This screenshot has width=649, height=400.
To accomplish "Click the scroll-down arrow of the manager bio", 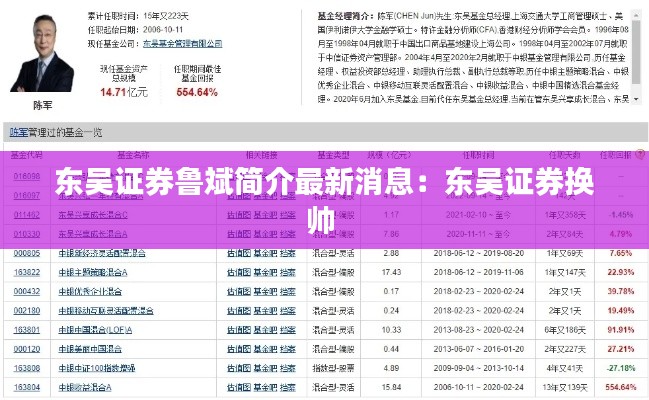I will (x=636, y=99).
